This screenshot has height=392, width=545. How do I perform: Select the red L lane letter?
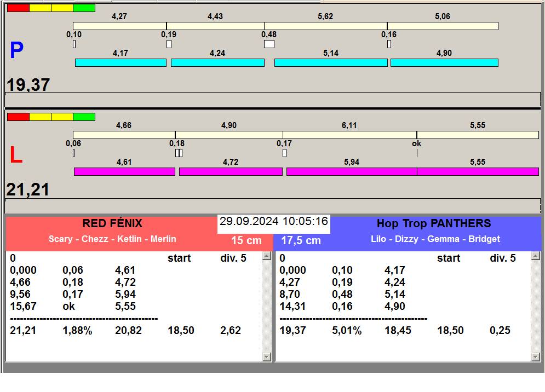pyautogui.click(x=16, y=156)
